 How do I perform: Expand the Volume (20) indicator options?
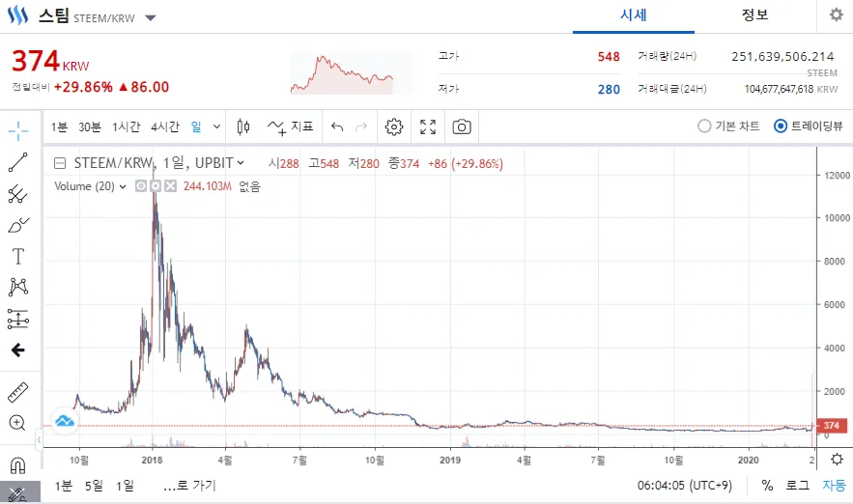[x=123, y=186]
